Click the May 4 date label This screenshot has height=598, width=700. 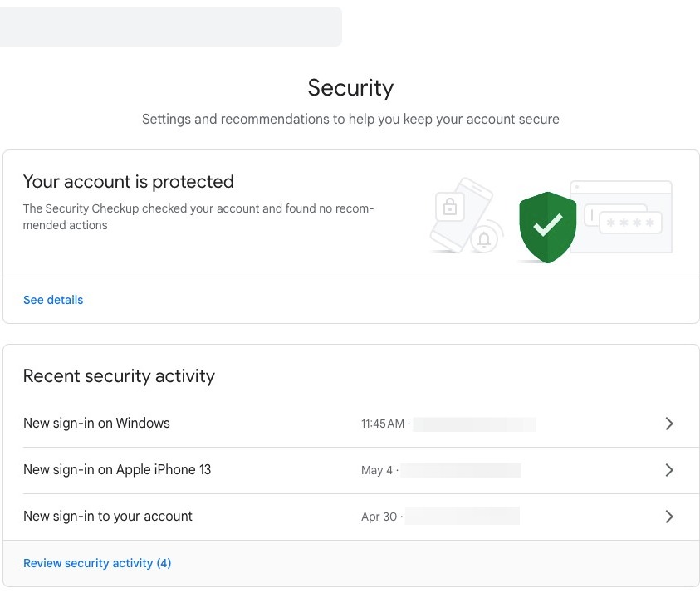click(377, 471)
